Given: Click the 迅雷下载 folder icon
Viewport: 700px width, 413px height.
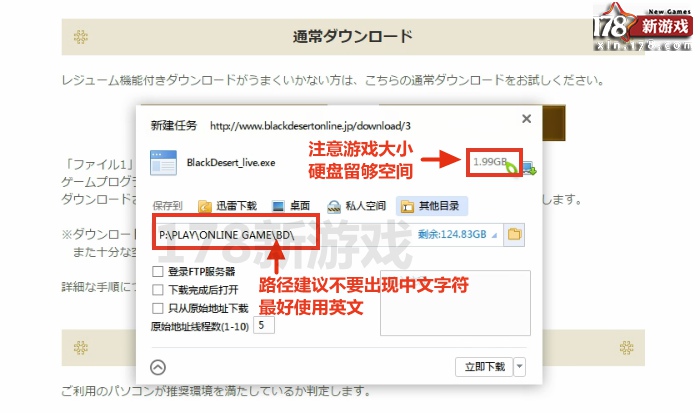Looking at the screenshot, I should (x=205, y=206).
